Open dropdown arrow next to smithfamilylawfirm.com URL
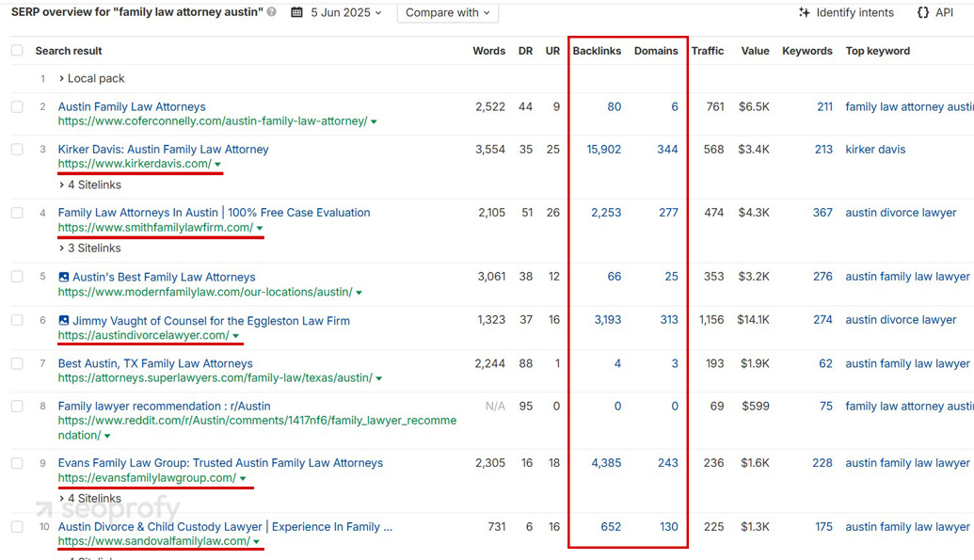The image size is (974, 560). (x=260, y=228)
